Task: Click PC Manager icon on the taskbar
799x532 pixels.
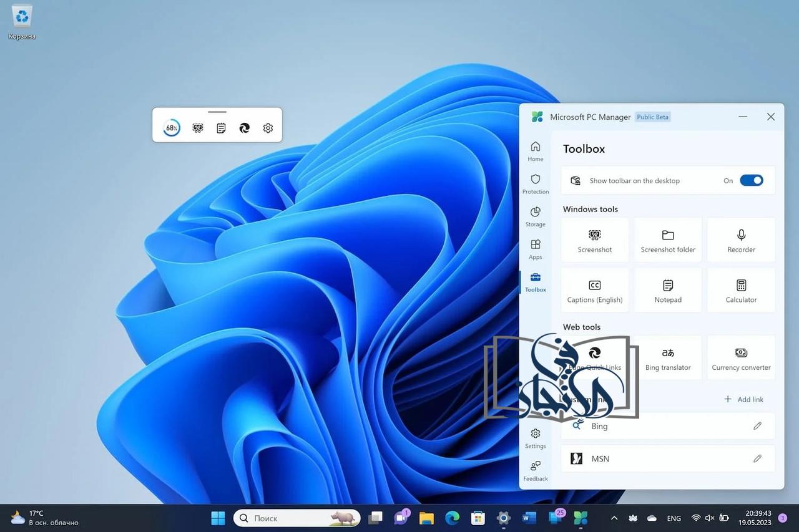Action: coord(581,518)
